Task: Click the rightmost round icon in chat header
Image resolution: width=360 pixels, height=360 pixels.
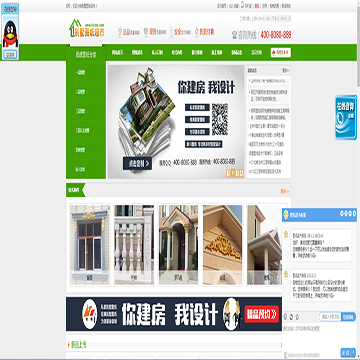Action: (354, 213)
